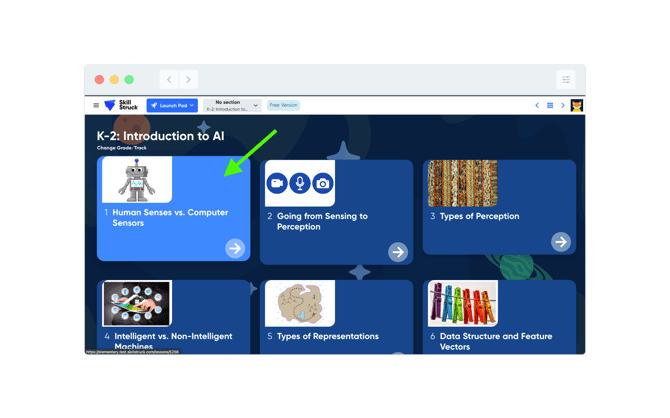Go to previous page using blue left chevron
The image size is (670, 418).
(x=537, y=105)
